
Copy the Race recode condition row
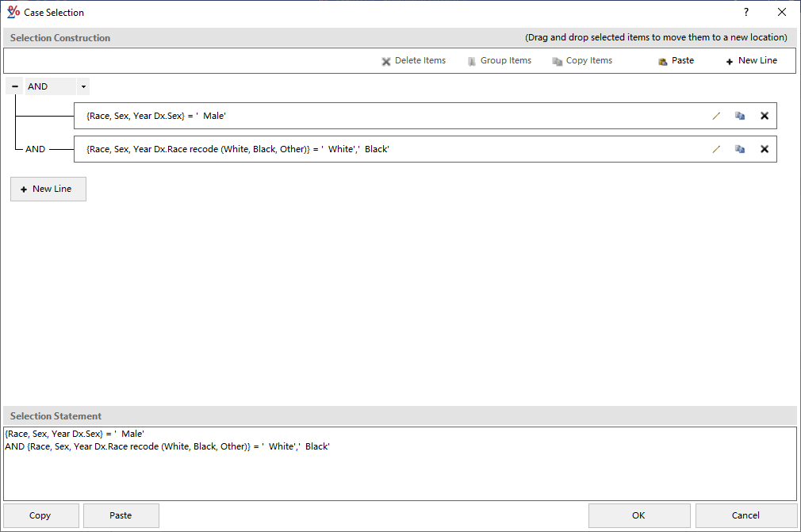[x=740, y=149]
